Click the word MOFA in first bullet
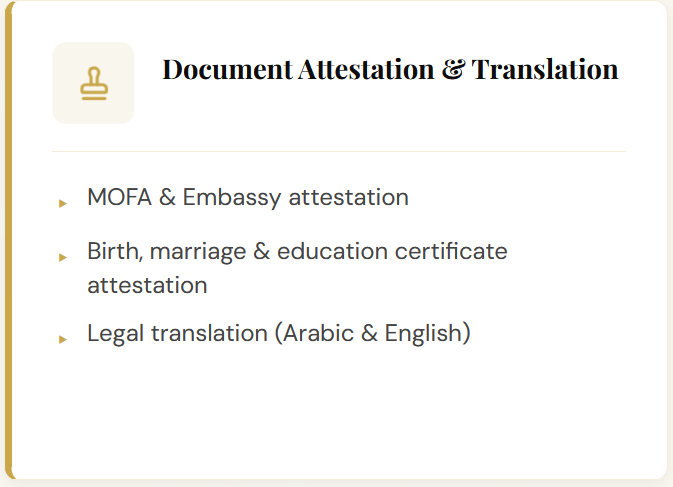This screenshot has width=673, height=487. point(119,197)
